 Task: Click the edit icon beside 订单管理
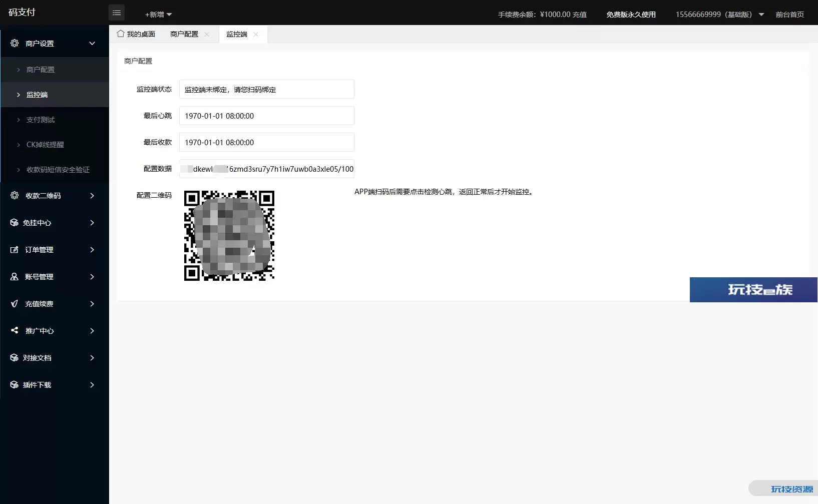(15, 249)
